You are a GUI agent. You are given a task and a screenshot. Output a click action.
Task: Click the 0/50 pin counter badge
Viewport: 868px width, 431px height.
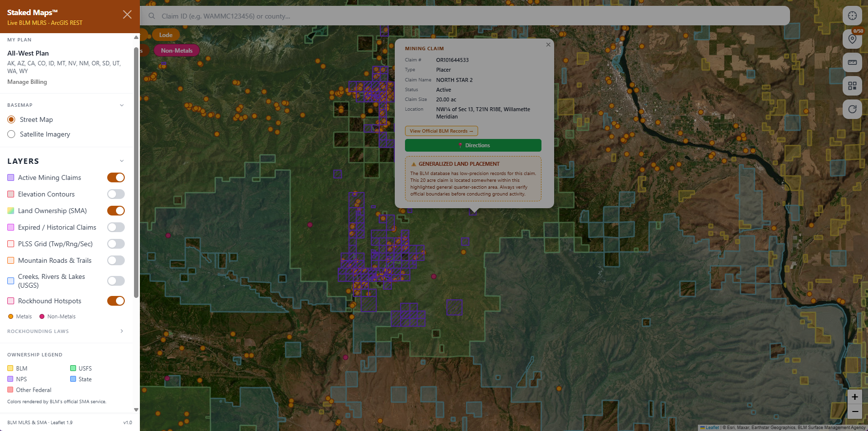858,31
